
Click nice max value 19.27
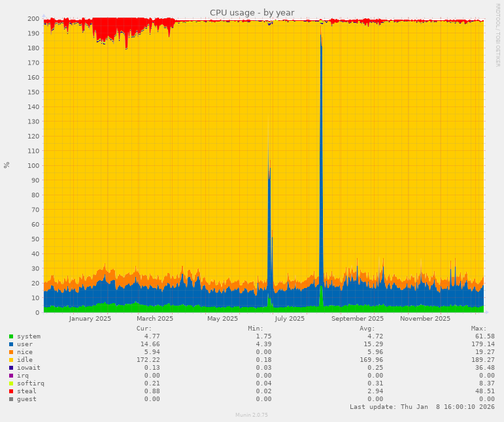[x=485, y=352]
